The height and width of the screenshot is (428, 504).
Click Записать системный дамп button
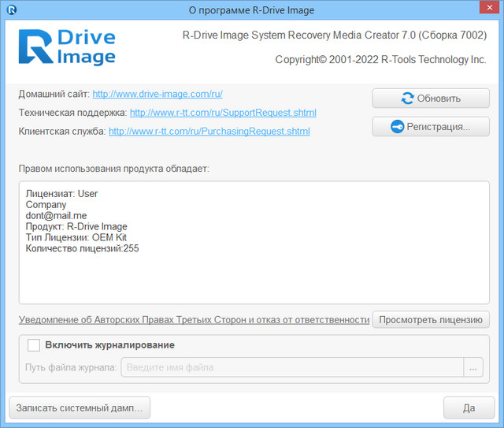[80, 408]
